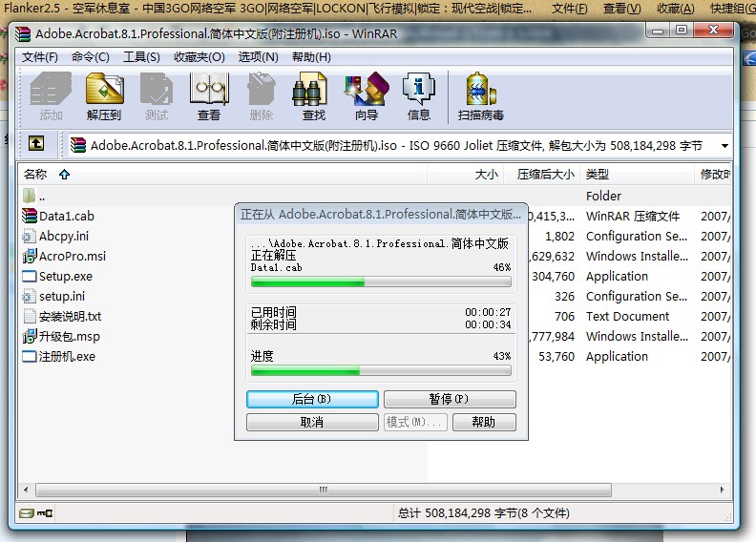Open the 选项(N) menu
Image resolution: width=756 pixels, height=542 pixels.
coord(258,57)
